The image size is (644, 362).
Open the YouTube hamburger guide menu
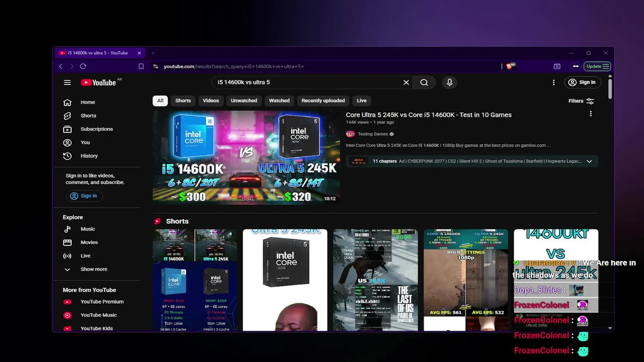coord(67,82)
